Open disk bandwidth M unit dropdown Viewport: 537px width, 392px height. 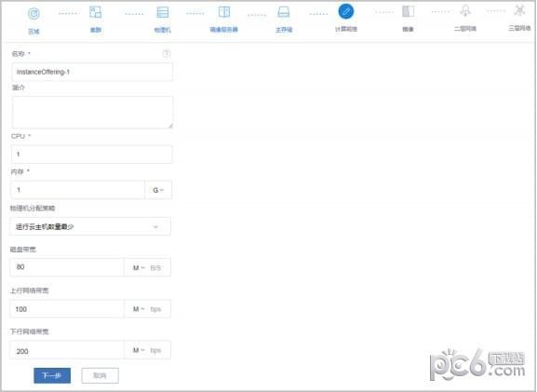click(139, 267)
